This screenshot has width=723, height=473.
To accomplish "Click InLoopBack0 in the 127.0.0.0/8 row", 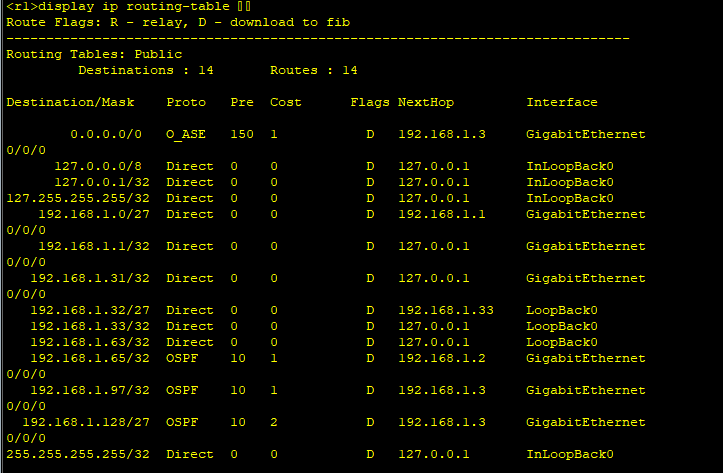I will (570, 166).
